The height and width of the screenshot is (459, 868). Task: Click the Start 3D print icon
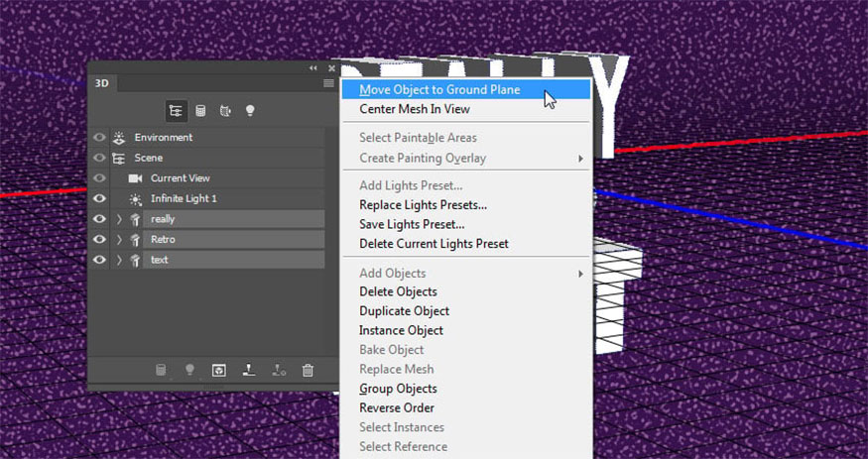pyautogui.click(x=249, y=370)
